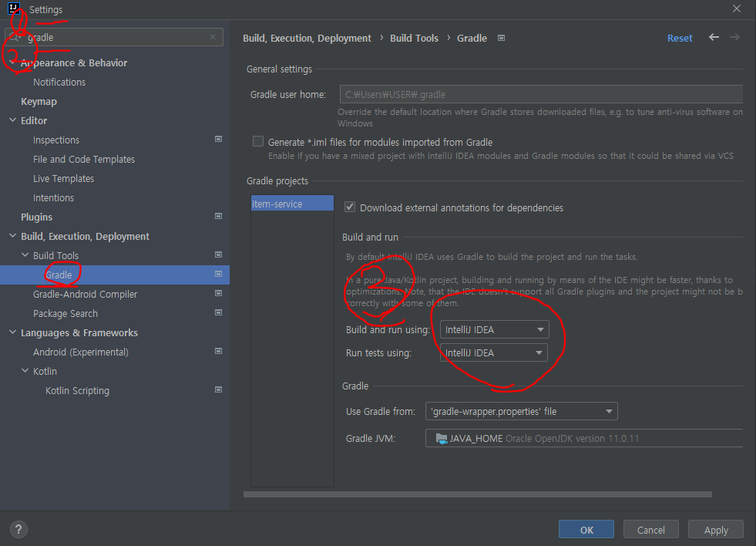Confirm settings with OK button
The image size is (756, 546).
coord(586,530)
